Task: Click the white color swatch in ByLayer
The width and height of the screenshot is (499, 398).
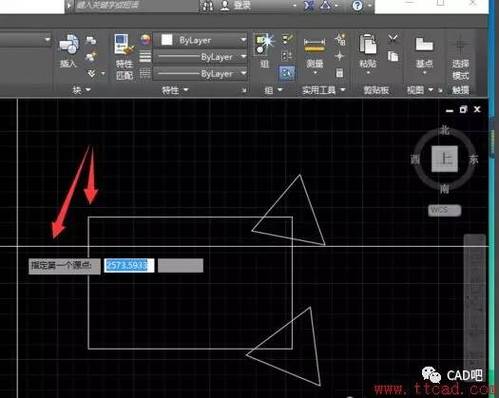Action: pos(167,40)
